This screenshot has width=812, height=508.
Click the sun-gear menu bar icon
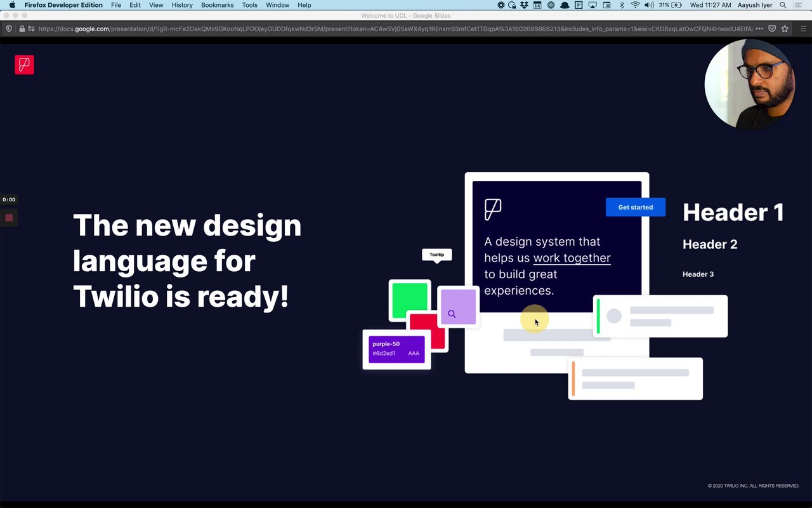click(x=501, y=5)
